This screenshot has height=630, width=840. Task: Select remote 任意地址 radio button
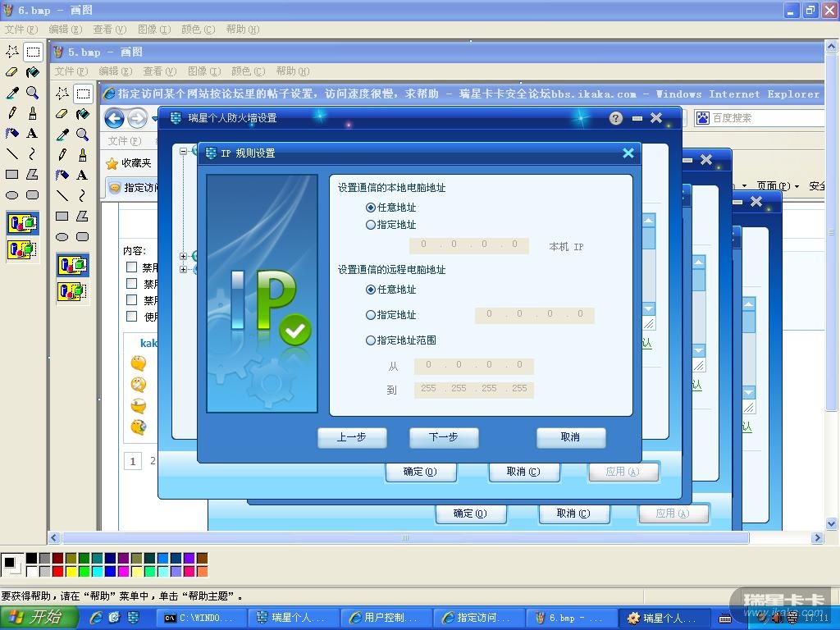click(370, 290)
